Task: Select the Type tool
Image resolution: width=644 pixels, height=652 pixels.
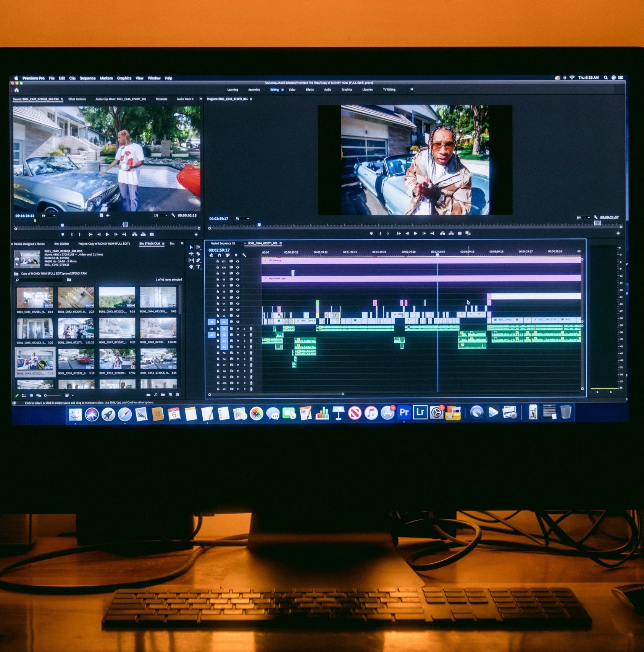Action: tap(199, 267)
